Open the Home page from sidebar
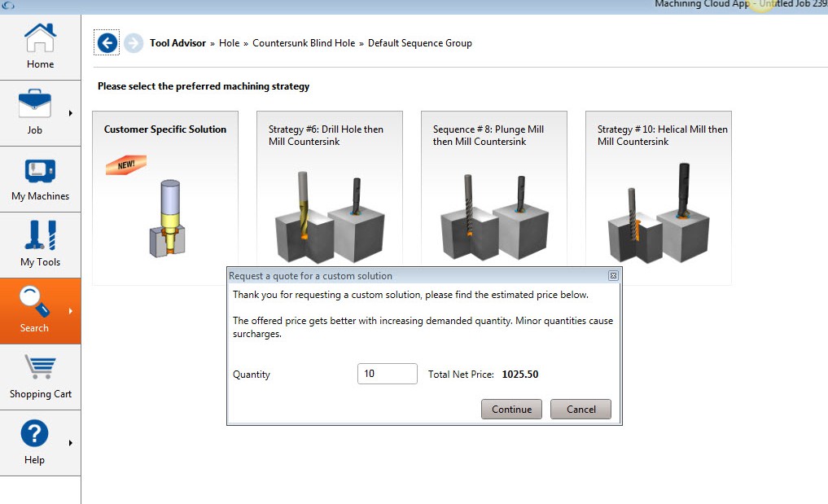Image resolution: width=828 pixels, height=504 pixels. [x=40, y=46]
